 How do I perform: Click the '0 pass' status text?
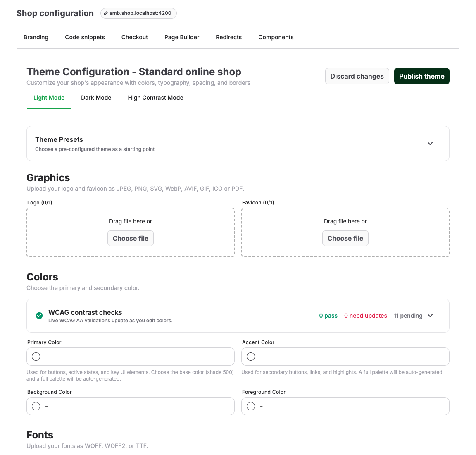point(328,316)
